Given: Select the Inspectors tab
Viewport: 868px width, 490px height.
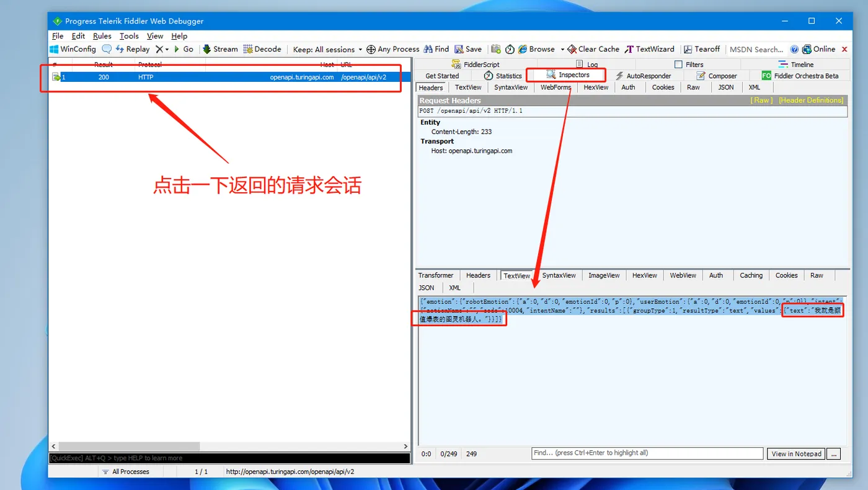Looking at the screenshot, I should (568, 75).
